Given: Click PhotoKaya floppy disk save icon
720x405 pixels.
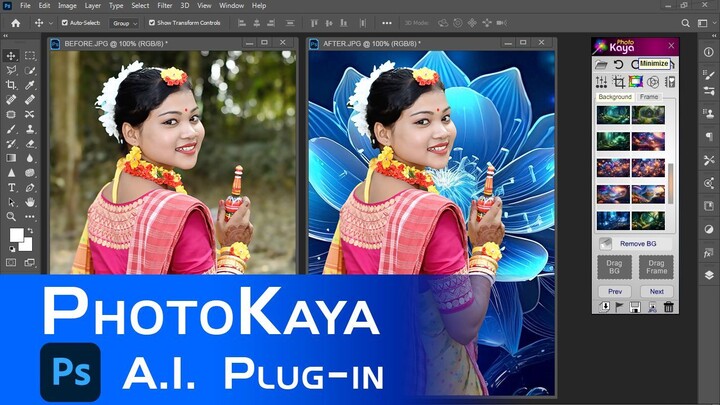Looking at the screenshot, I should pos(635,307).
